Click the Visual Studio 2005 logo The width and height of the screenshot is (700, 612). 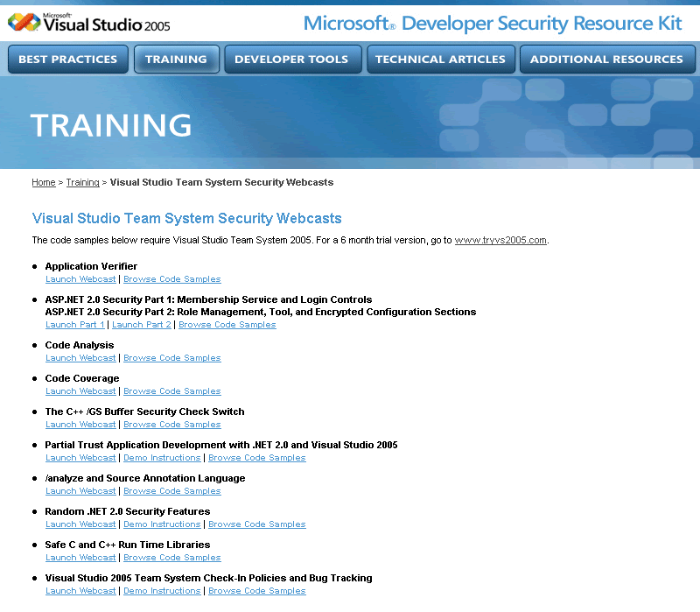click(89, 23)
